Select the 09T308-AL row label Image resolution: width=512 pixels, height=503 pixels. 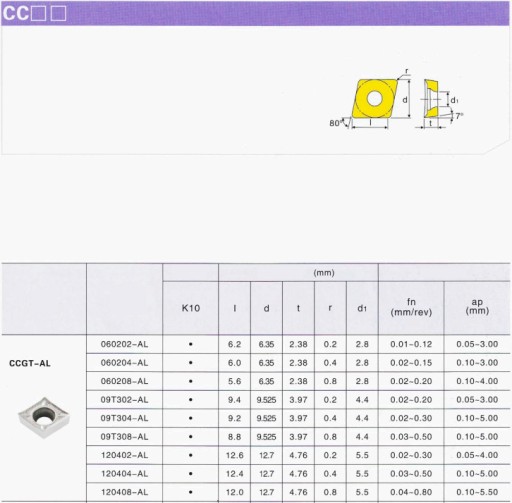point(124,437)
